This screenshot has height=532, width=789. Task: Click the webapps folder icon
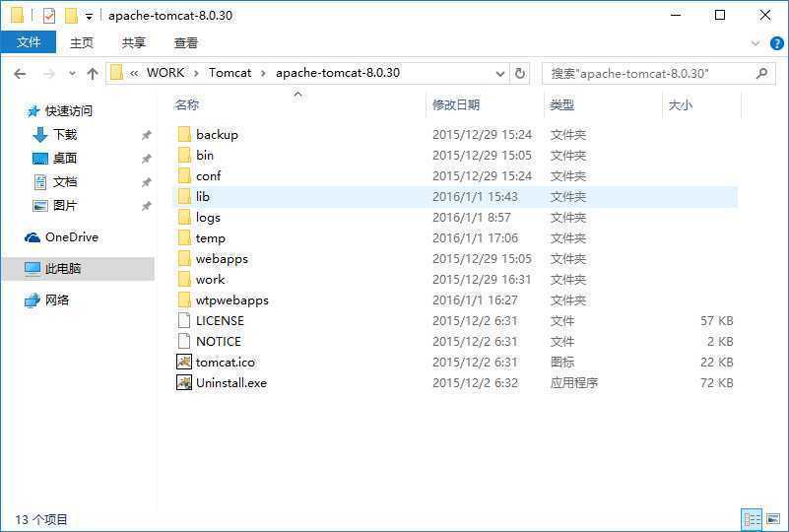click(x=184, y=258)
